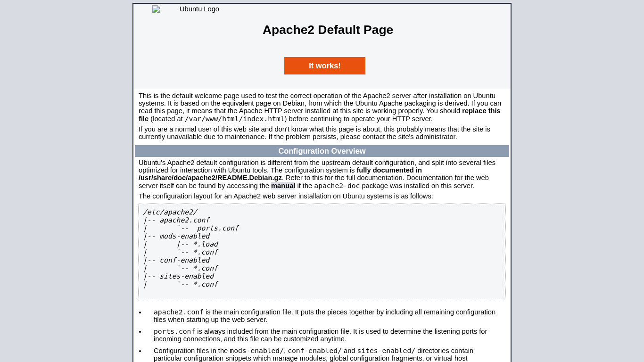This screenshot has width=644, height=362.
Task: Open the manual link
Action: (x=283, y=186)
